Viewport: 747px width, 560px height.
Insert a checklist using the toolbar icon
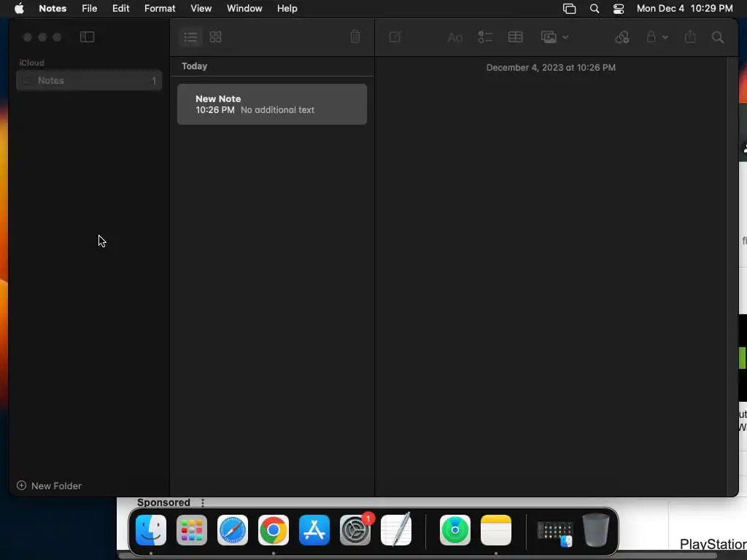click(x=485, y=37)
